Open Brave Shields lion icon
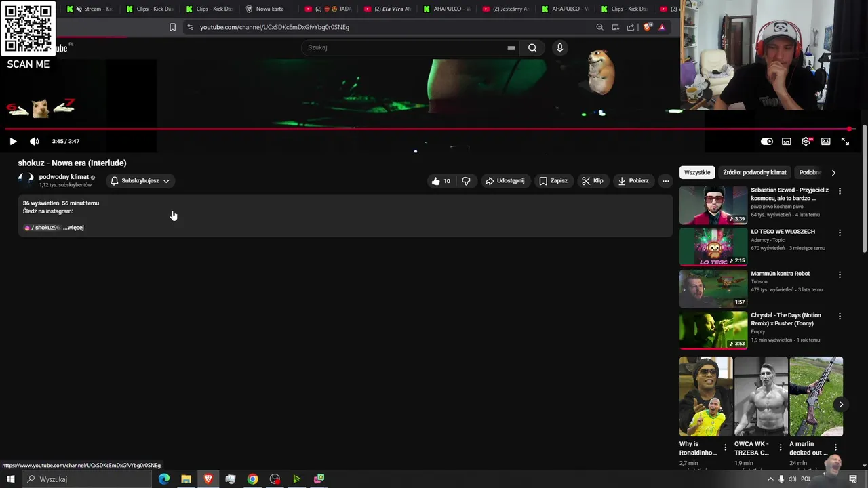This screenshot has width=868, height=488. [x=647, y=27]
